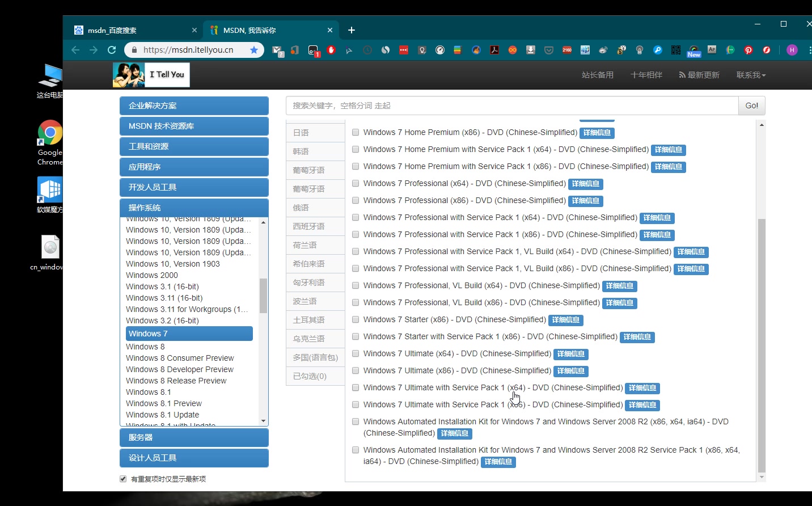The height and width of the screenshot is (506, 812).
Task: Open the extension marked New
Action: point(694,51)
